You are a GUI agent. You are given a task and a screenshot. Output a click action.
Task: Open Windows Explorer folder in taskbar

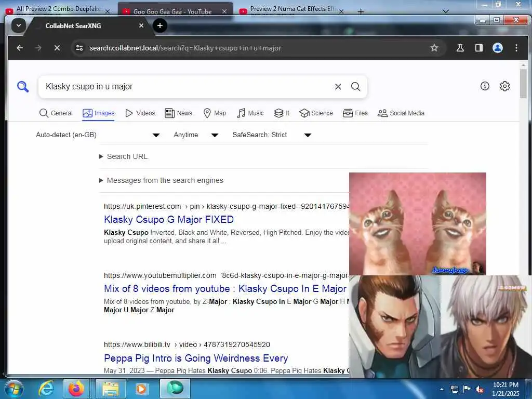point(111,389)
